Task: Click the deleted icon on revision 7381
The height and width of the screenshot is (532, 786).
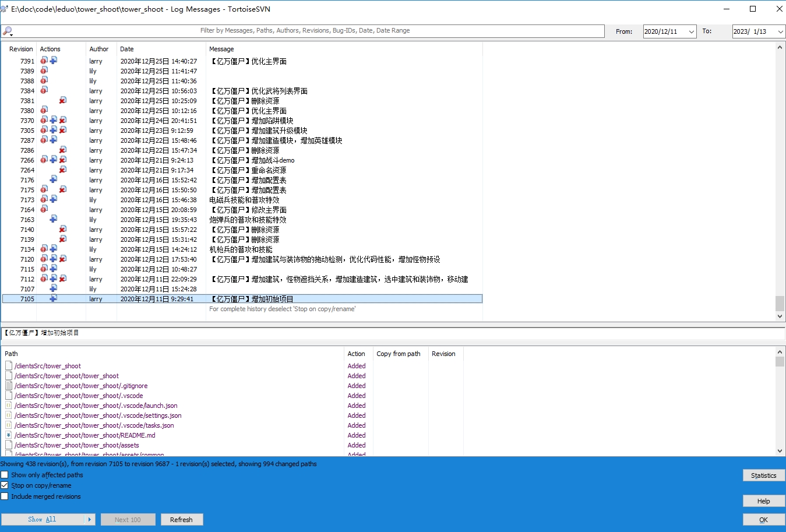Action: click(62, 100)
